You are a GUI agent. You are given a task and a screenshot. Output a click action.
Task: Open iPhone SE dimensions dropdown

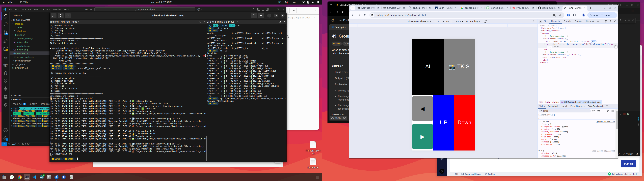click(419, 21)
